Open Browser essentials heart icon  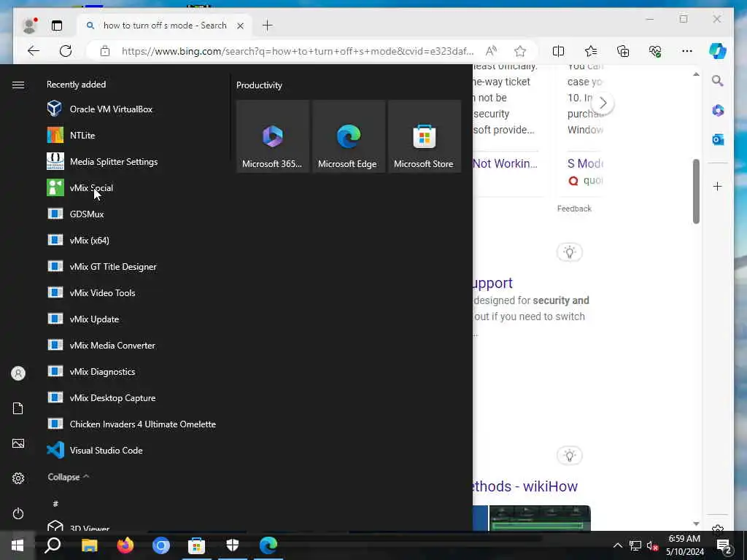pyautogui.click(x=655, y=51)
